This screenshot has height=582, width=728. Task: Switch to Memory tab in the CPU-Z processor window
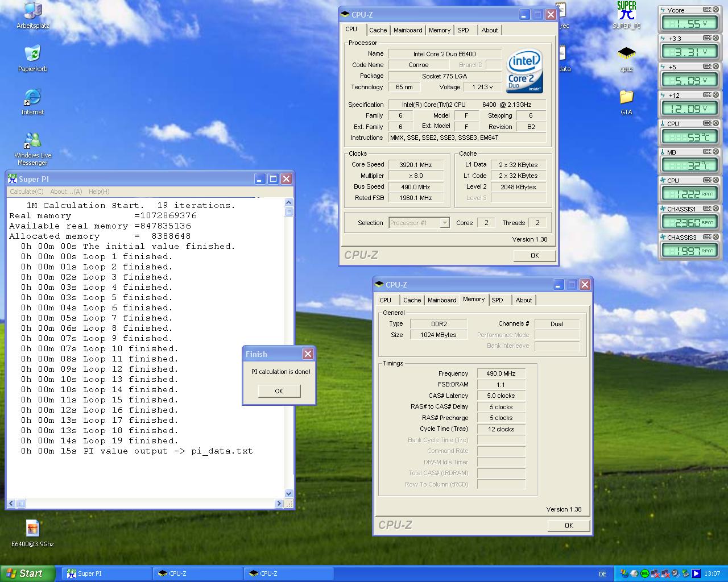[440, 30]
